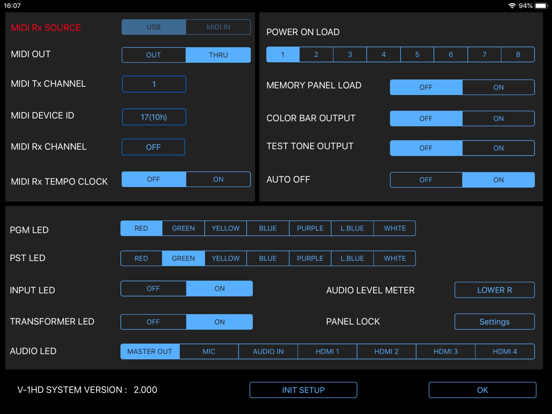Screen dimensions: 552x414
Task: Select Power On Load memory 8
Action: (518, 55)
